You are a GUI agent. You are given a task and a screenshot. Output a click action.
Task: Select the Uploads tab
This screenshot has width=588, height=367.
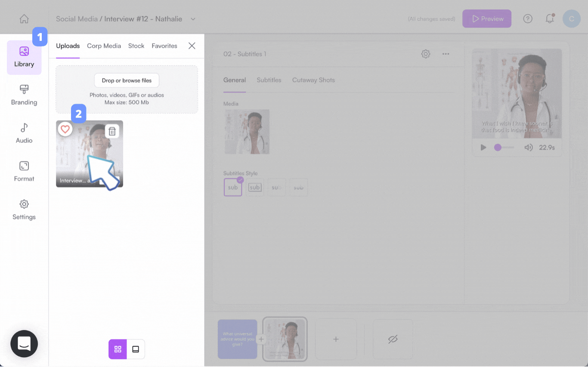point(68,46)
